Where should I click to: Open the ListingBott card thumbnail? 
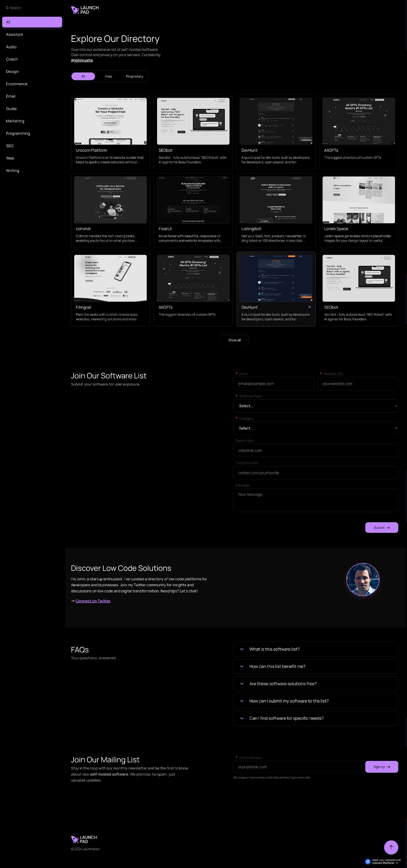[x=276, y=200]
